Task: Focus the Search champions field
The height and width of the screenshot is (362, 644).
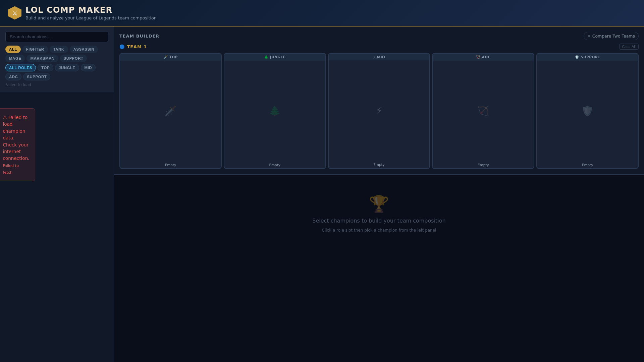Action: (57, 37)
